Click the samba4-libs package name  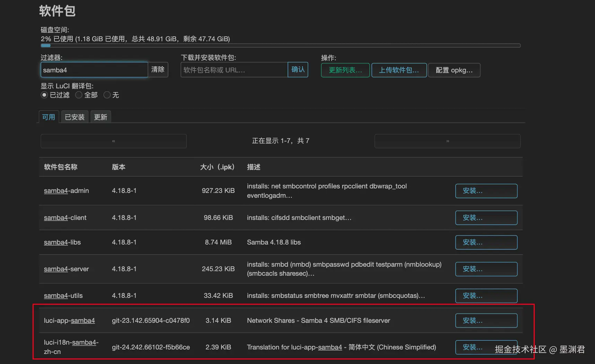point(62,242)
